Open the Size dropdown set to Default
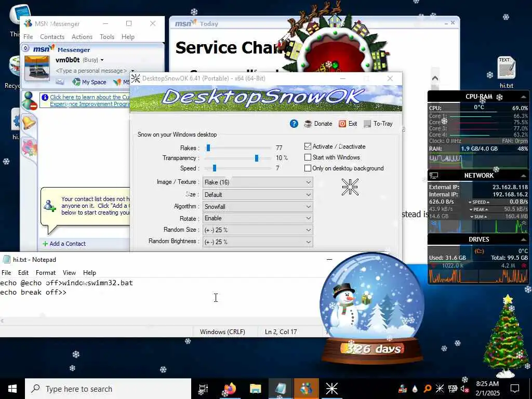 point(258,195)
